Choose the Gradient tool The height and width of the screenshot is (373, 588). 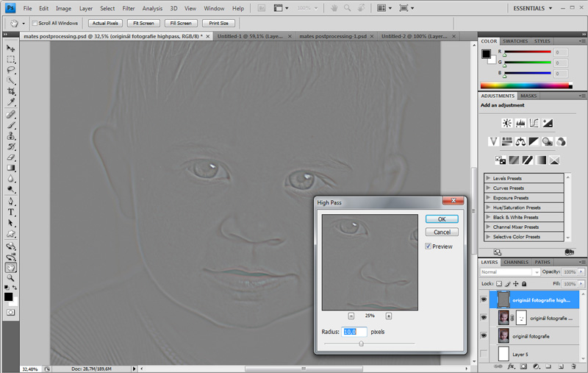pyautogui.click(x=11, y=168)
